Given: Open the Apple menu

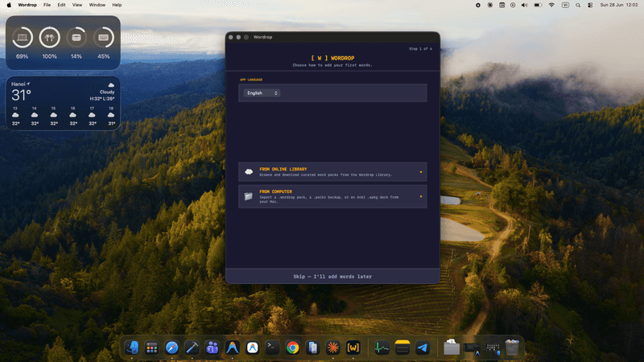Looking at the screenshot, I should click(9, 5).
